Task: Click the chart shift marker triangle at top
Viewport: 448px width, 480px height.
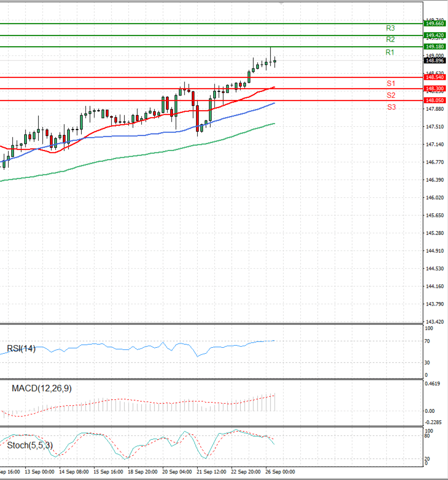Action: pos(281,4)
